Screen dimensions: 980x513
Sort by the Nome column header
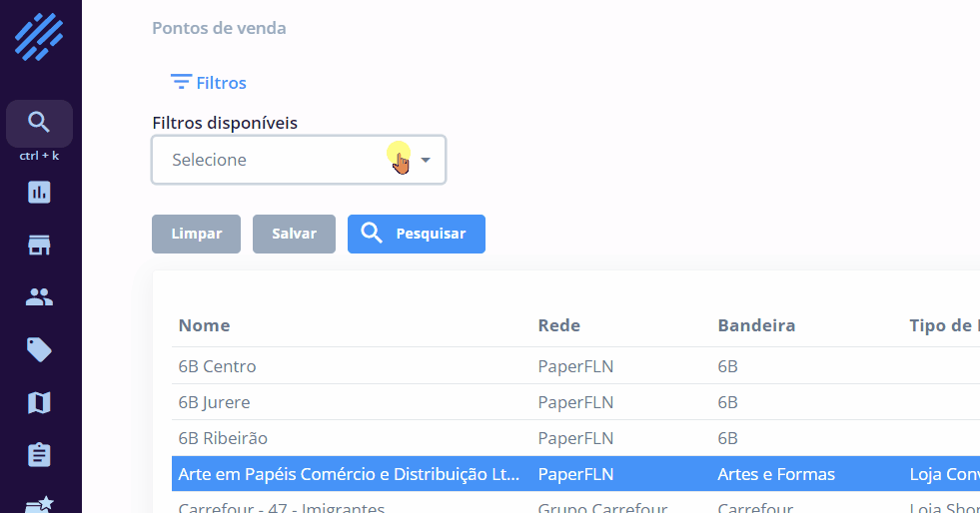pos(205,325)
